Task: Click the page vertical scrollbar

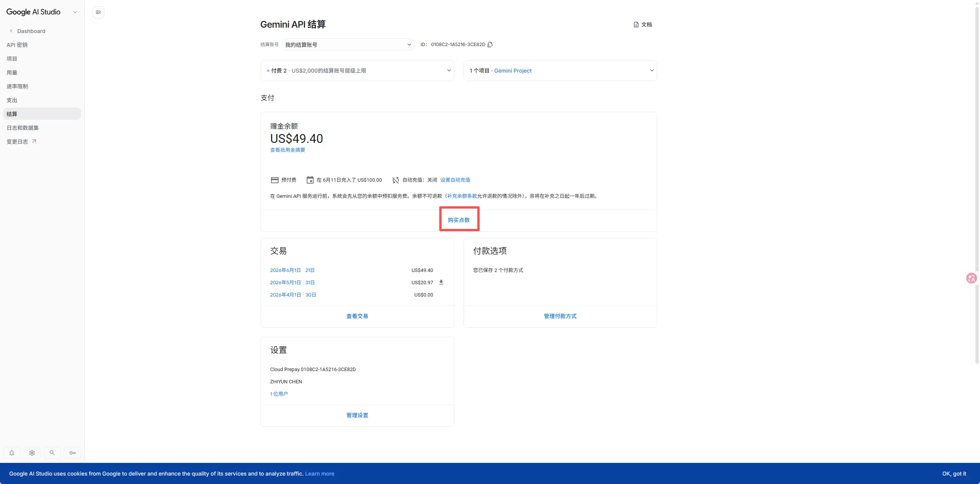Action: (x=977, y=184)
